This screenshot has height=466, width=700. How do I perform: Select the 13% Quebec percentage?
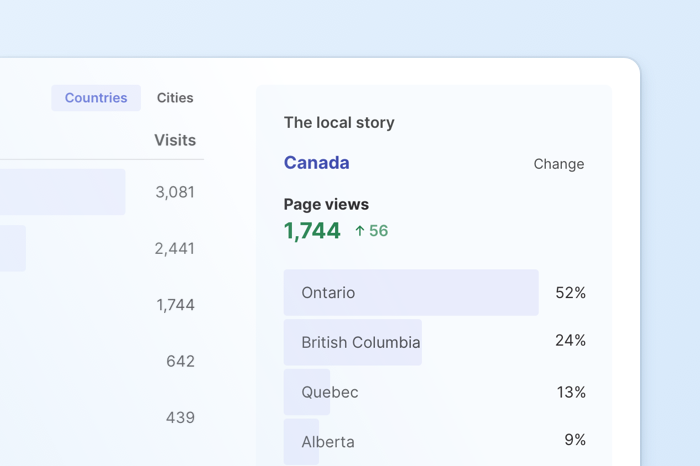click(571, 392)
